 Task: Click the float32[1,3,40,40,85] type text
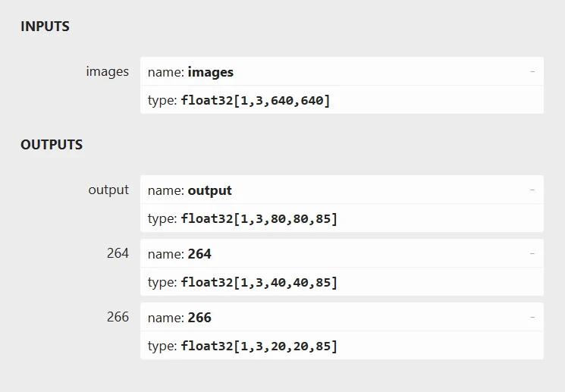(259, 282)
